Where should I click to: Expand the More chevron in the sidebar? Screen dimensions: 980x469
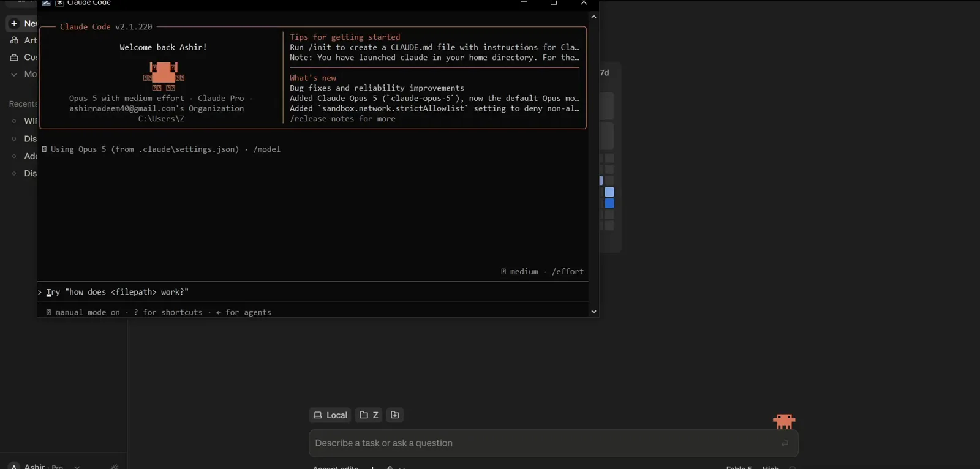[x=14, y=74]
